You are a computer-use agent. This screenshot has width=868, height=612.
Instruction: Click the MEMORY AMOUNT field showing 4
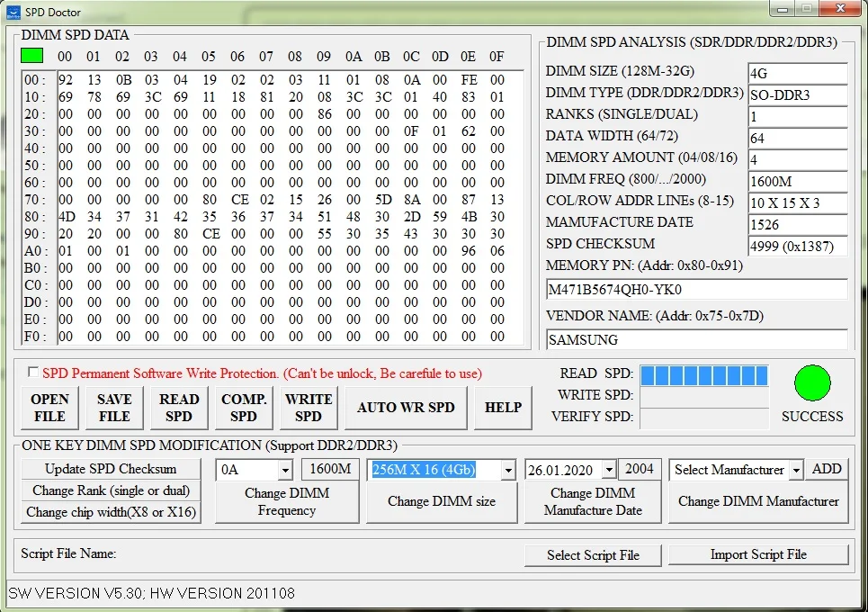798,159
